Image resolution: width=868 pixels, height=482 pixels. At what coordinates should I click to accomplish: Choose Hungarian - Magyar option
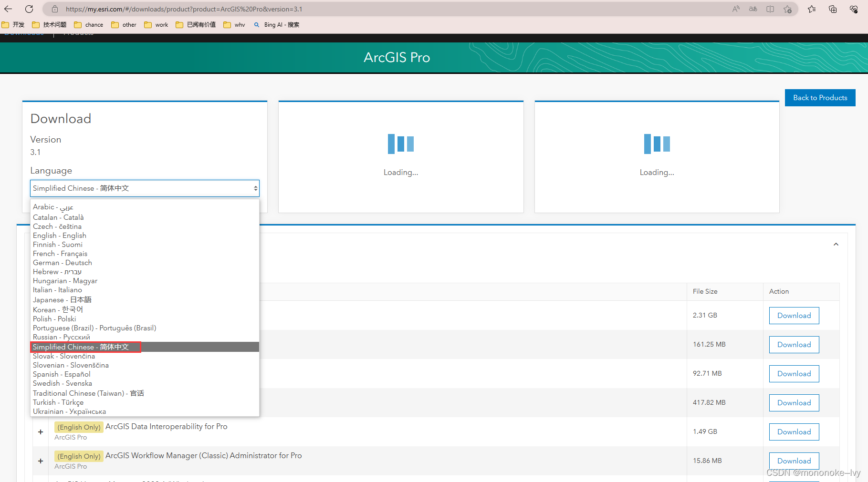145,281
